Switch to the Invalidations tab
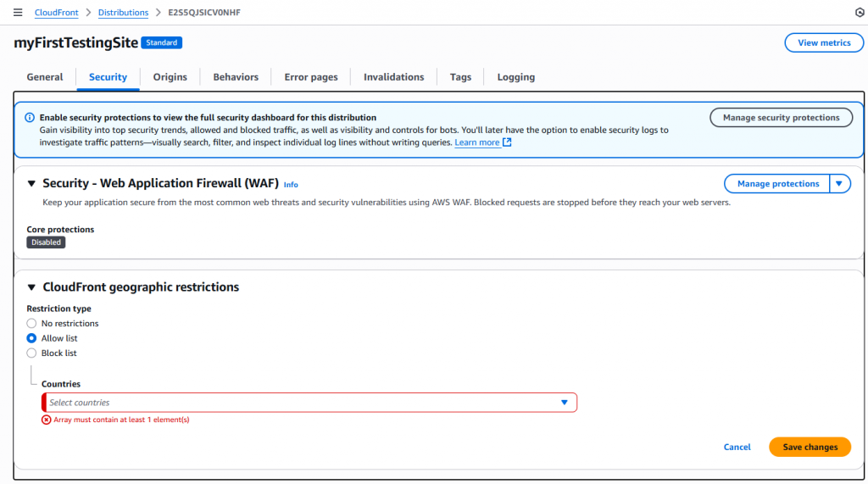The image size is (868, 484). (393, 77)
